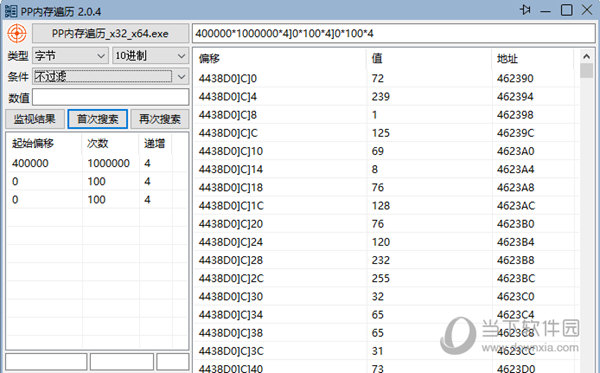Expand the 不过滤 condition dropdown
Image resolution: width=600 pixels, height=373 pixels.
(111, 77)
